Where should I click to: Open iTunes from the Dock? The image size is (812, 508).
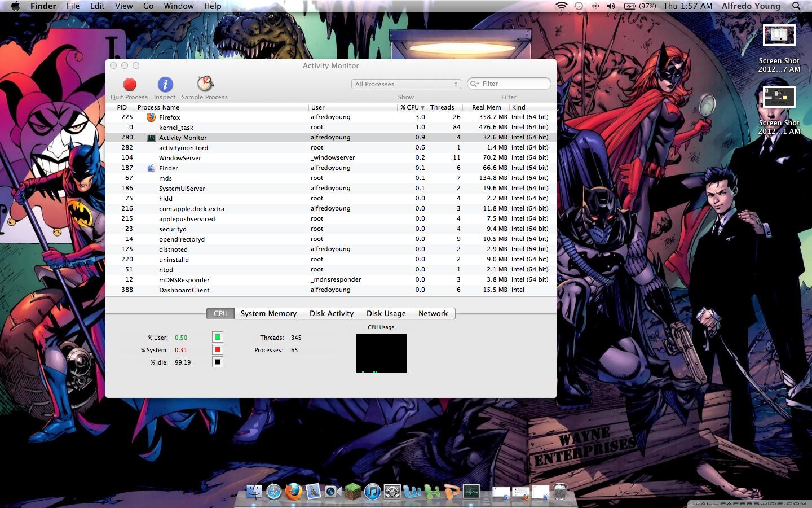(x=372, y=492)
